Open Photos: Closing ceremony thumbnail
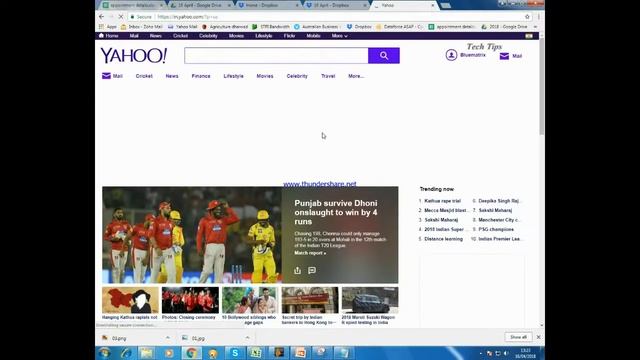Viewport: 640px width, 360px height. 190,304
